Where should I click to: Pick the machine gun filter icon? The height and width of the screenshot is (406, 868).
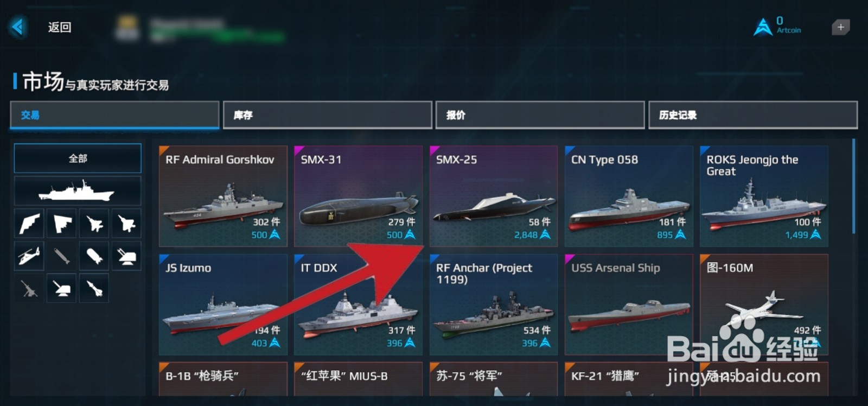[29, 288]
